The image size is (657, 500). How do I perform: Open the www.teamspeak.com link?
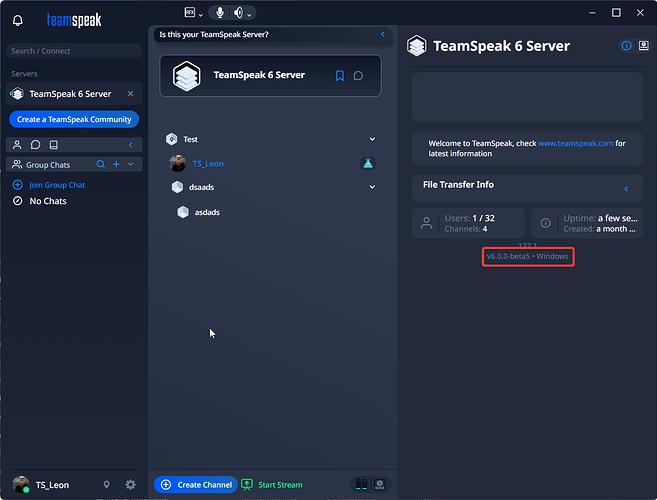(x=575, y=144)
